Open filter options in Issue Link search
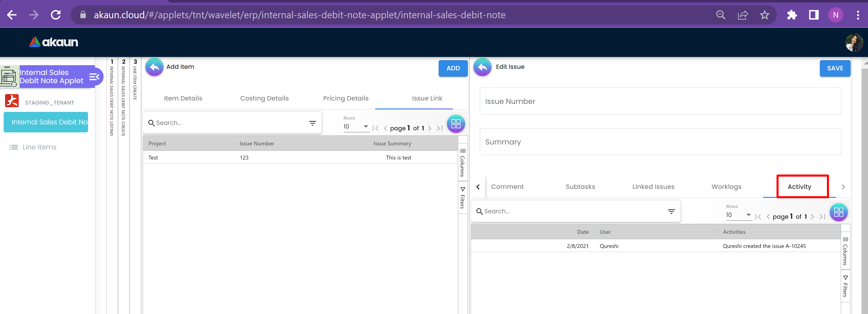868x314 pixels. pyautogui.click(x=312, y=123)
